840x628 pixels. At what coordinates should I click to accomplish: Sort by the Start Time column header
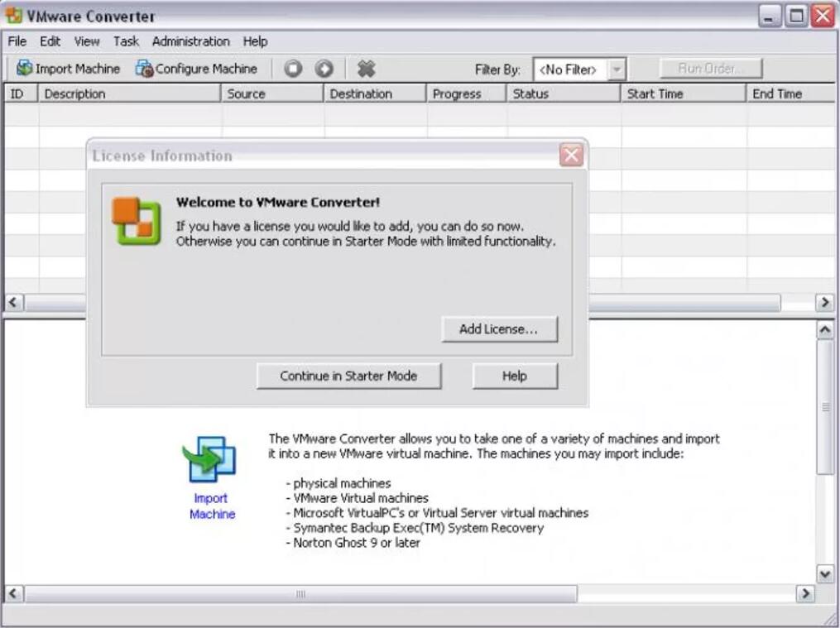coord(684,93)
